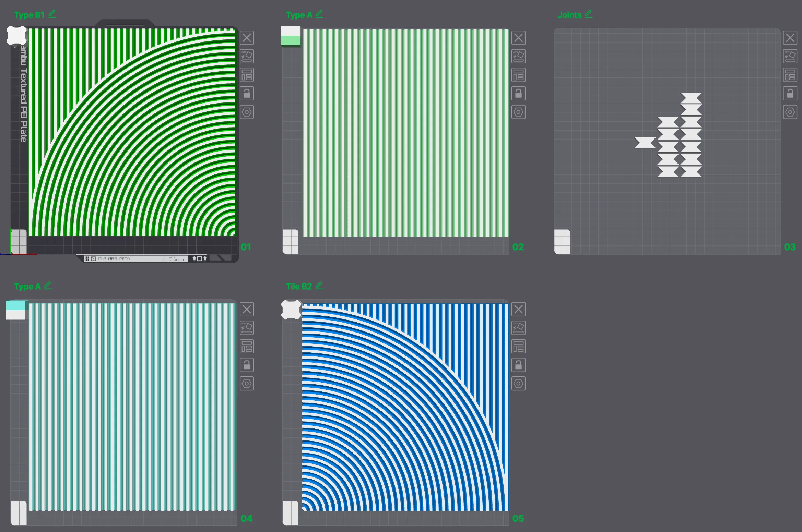Arrange objects on the Joints plate
The image size is (802, 532).
(x=790, y=75)
